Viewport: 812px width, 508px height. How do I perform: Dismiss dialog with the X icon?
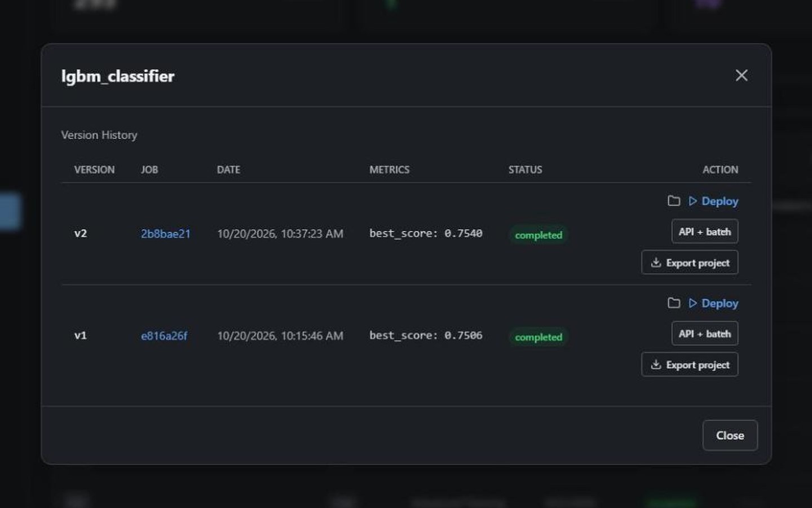(x=742, y=75)
